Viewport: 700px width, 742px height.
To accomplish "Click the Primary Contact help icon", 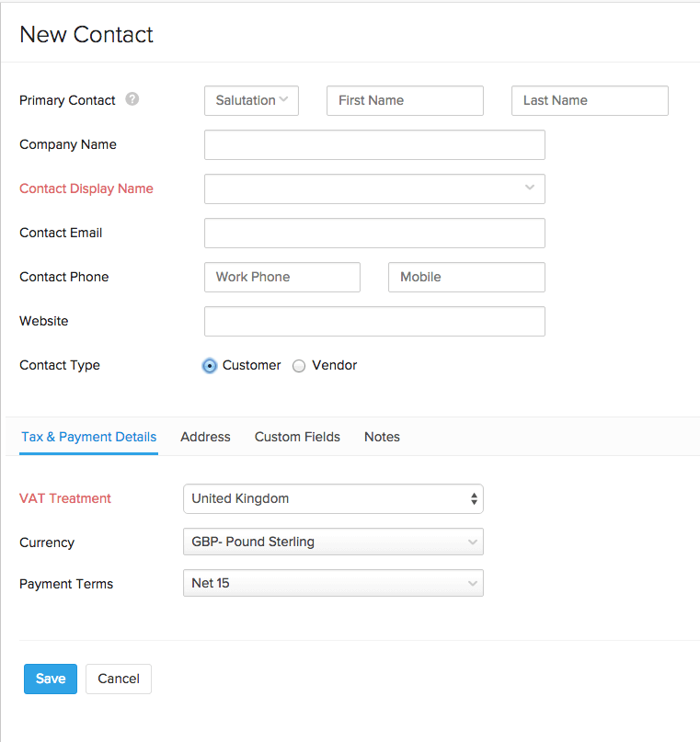I will coord(132,99).
